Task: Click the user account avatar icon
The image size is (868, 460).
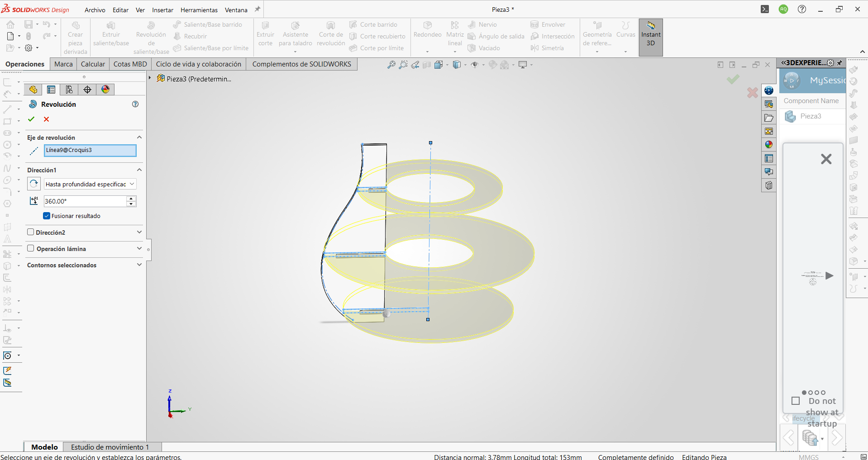Action: (783, 9)
